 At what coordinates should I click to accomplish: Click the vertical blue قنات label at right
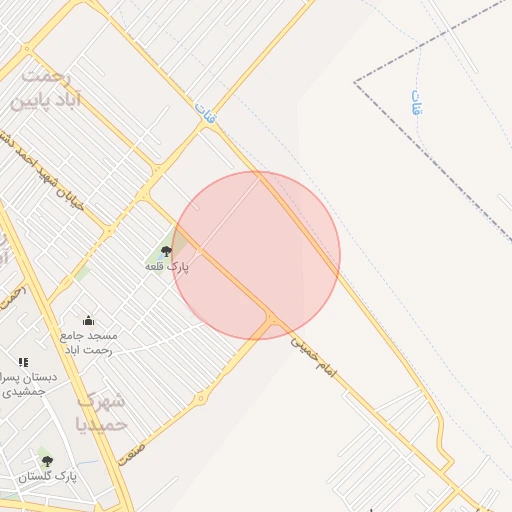point(417,102)
